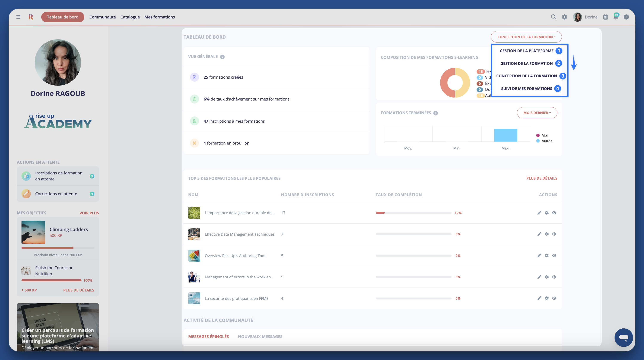Check notifications via the bell icon

coord(616,17)
